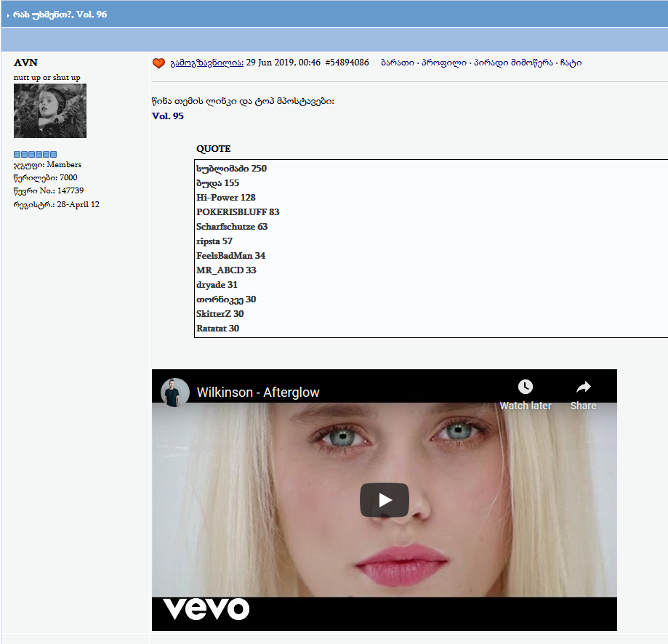Click the quote line სუბლიმამი 250
Screen dimensions: 668x644
(x=231, y=168)
